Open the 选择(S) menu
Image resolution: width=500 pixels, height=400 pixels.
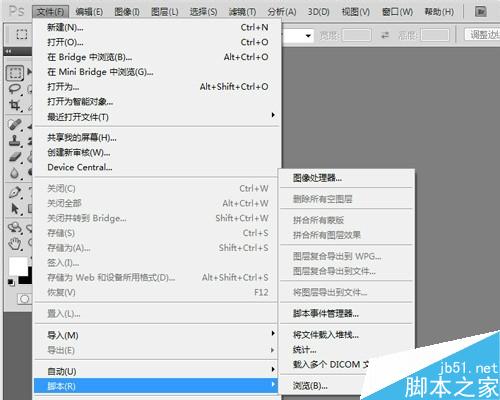click(x=203, y=12)
